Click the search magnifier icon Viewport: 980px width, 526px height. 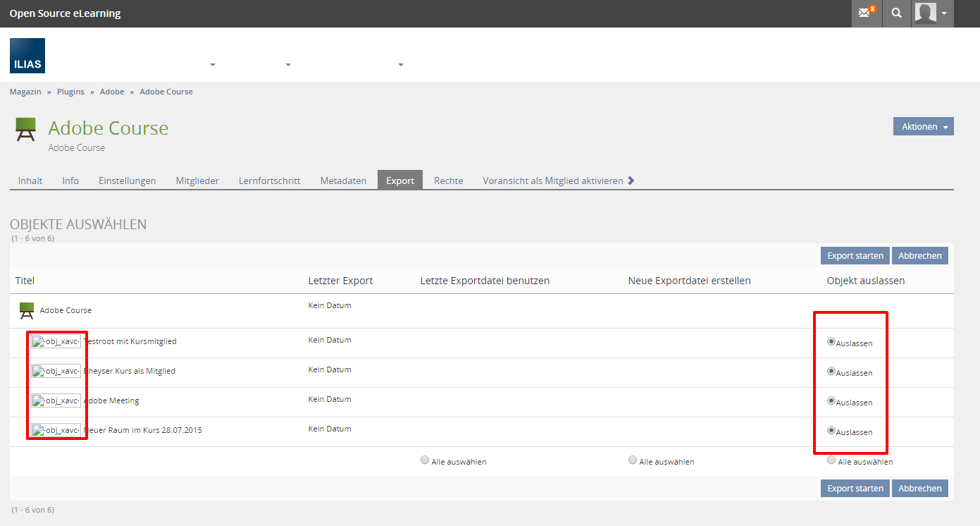(896, 13)
